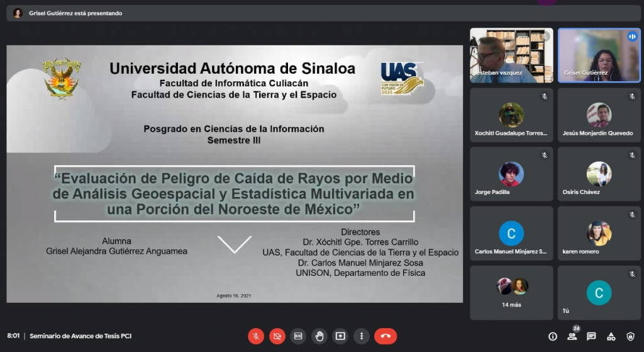The width and height of the screenshot is (644, 352).
Task: Click the muted mic icon on Jorge Padilla tile
Action: [544, 156]
